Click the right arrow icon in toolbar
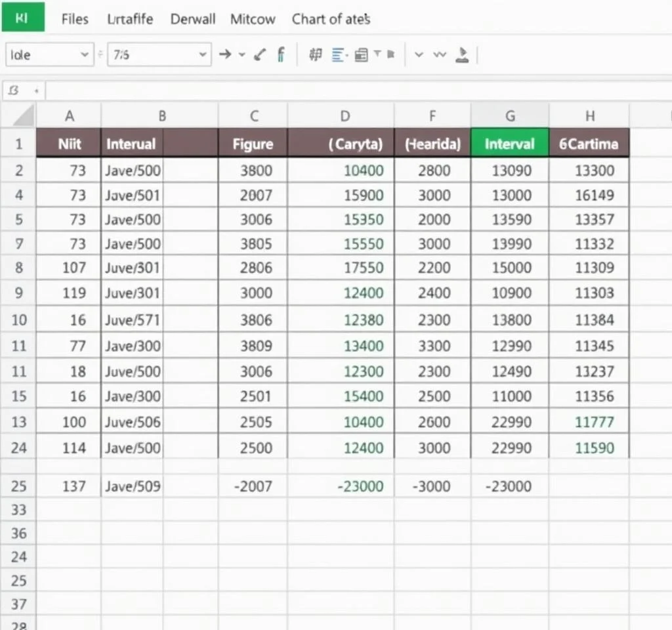The width and height of the screenshot is (672, 630). pos(224,55)
